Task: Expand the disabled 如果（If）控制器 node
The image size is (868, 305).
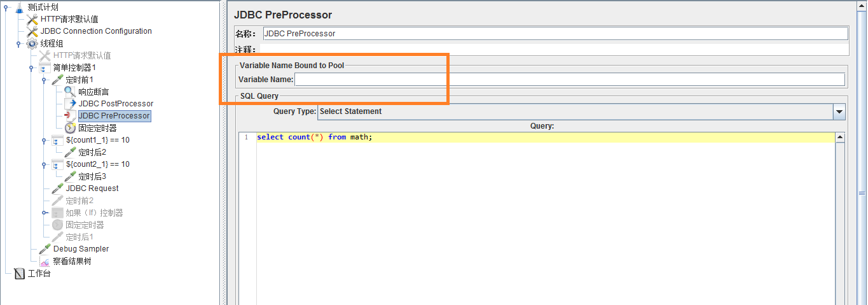Action: [44, 213]
